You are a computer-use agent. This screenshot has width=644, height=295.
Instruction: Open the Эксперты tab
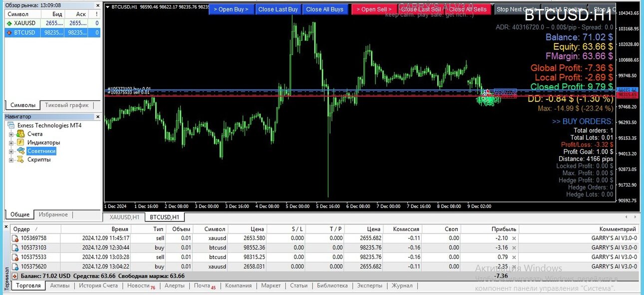point(369,285)
